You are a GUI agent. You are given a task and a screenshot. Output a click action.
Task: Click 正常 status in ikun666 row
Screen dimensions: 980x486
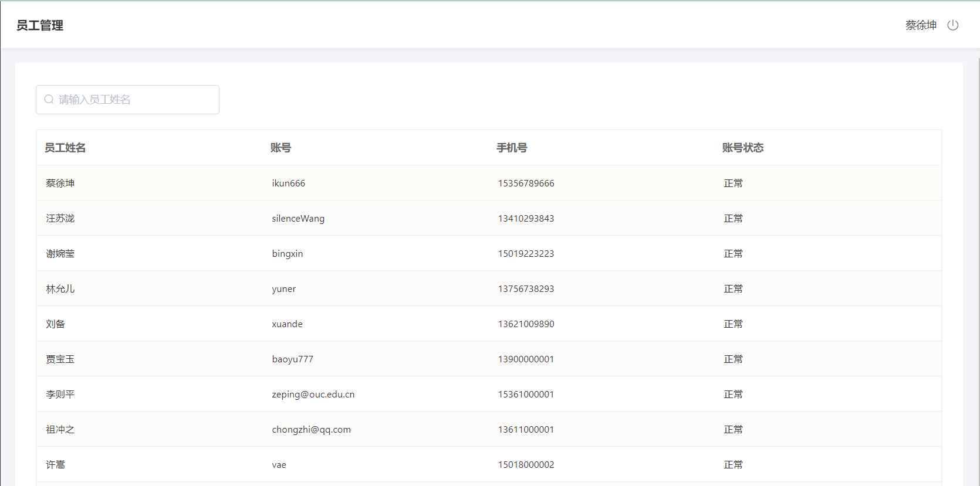click(734, 183)
